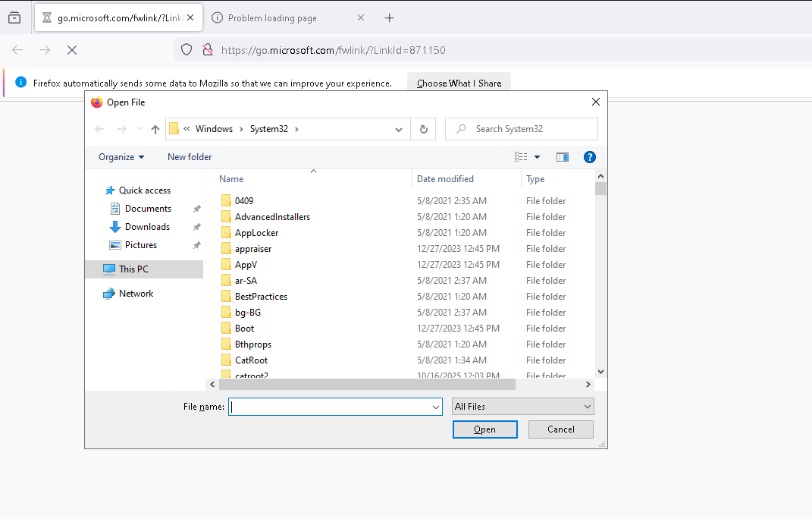This screenshot has height=519, width=812.
Task: Expand the chevron after Windows breadcrumb
Action: tap(241, 129)
